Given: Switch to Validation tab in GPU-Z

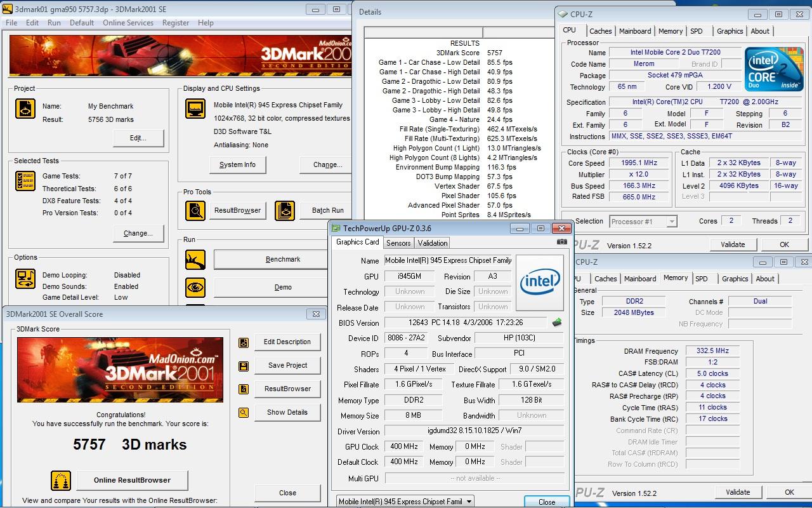Looking at the screenshot, I should (x=433, y=243).
